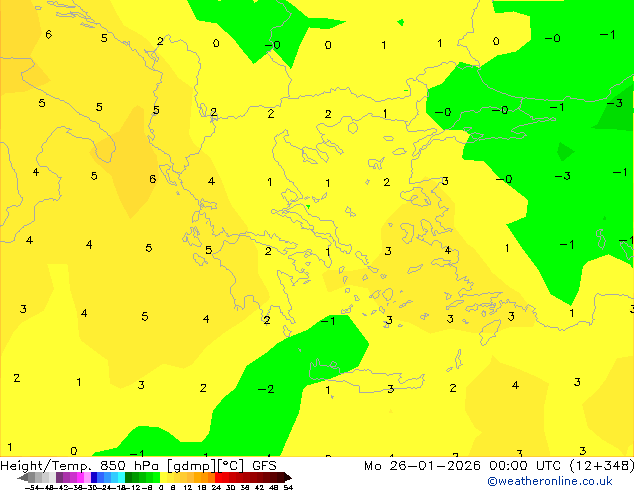The height and width of the screenshot is (490, 634).
Task: Click the GFS model label in title
Action: click(264, 466)
